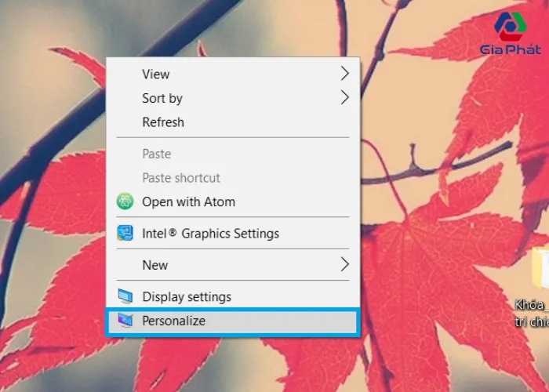Choose Open with Atom
Screen dimensions: 549x392
[233, 201]
